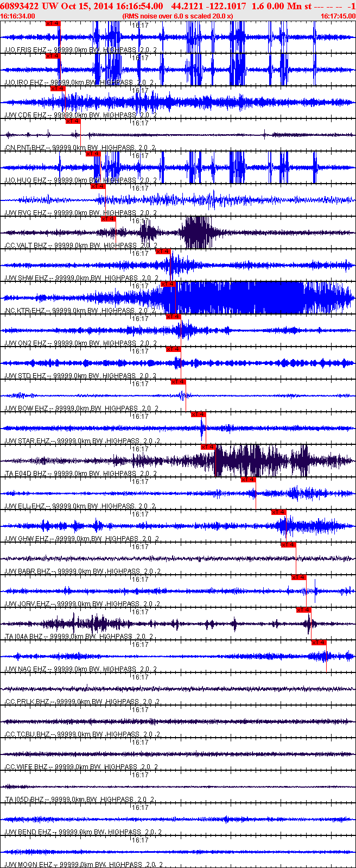Click the red pick marker on UO.FRIS trace
The width and height of the screenshot is (356, 868).
click(53, 23)
